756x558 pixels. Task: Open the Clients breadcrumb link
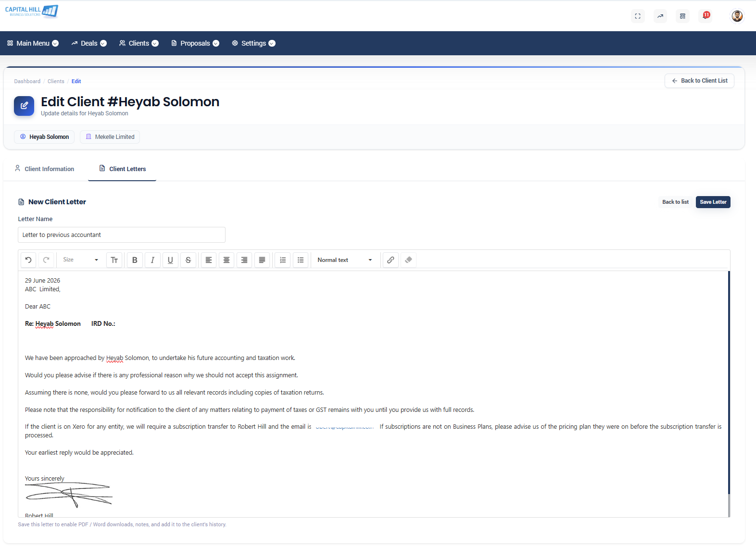tap(56, 81)
